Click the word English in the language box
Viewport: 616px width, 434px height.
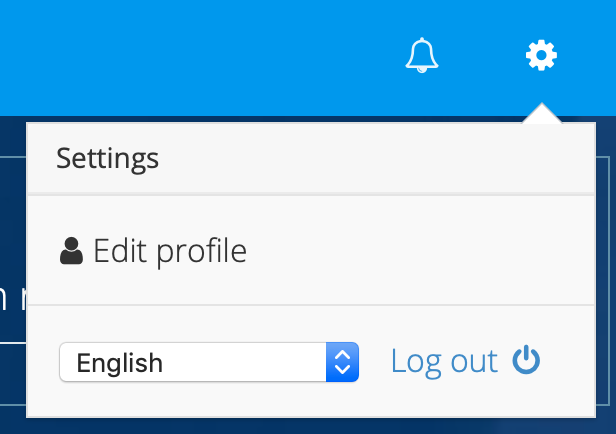pos(119,363)
